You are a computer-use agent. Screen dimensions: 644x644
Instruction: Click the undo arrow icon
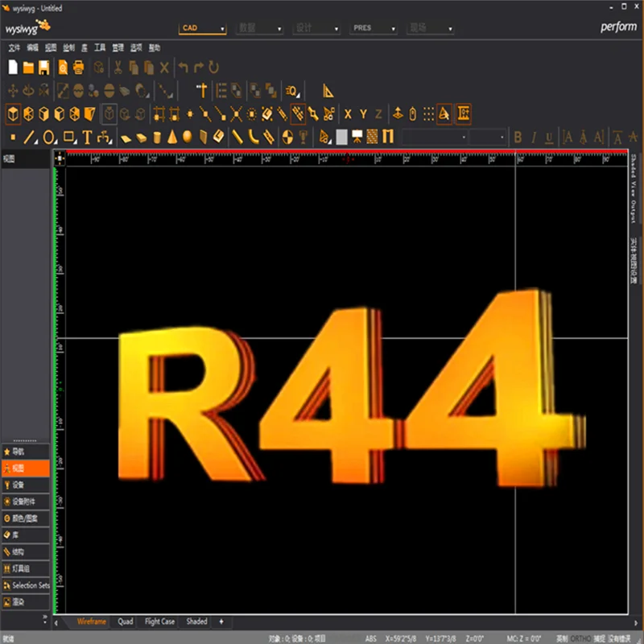click(184, 68)
